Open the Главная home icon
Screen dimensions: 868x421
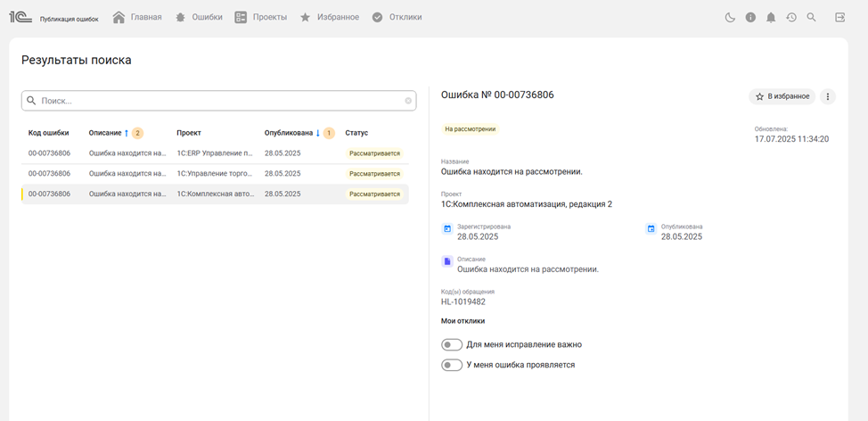(x=119, y=17)
